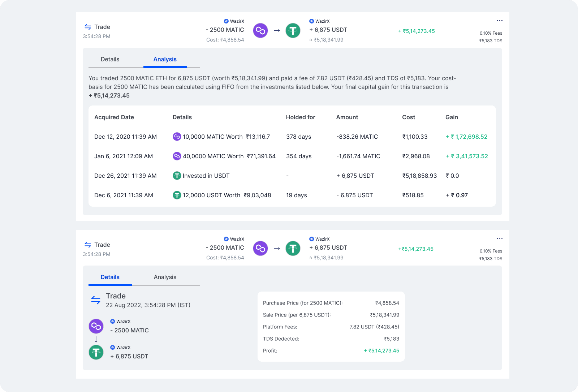The height and width of the screenshot is (392, 578).
Task: Click the 378 days holding period cell
Action: tap(298, 137)
